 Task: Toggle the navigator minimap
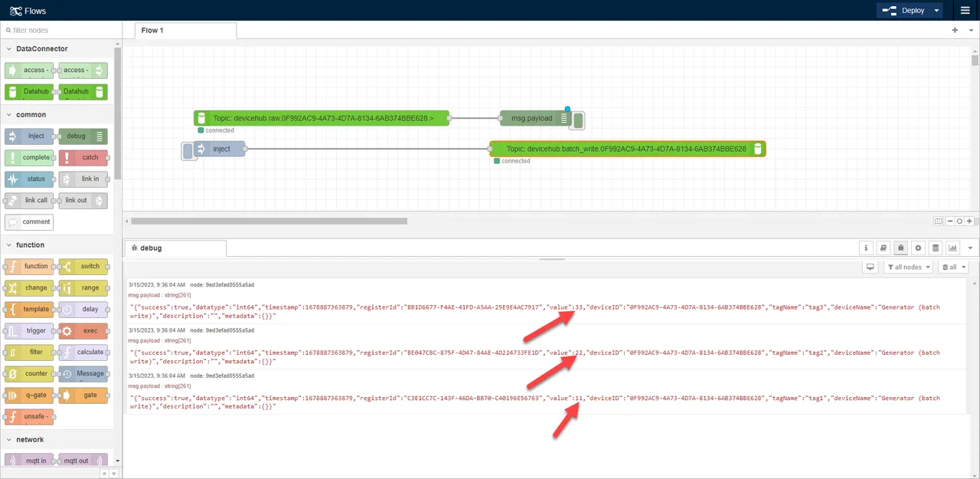939,221
